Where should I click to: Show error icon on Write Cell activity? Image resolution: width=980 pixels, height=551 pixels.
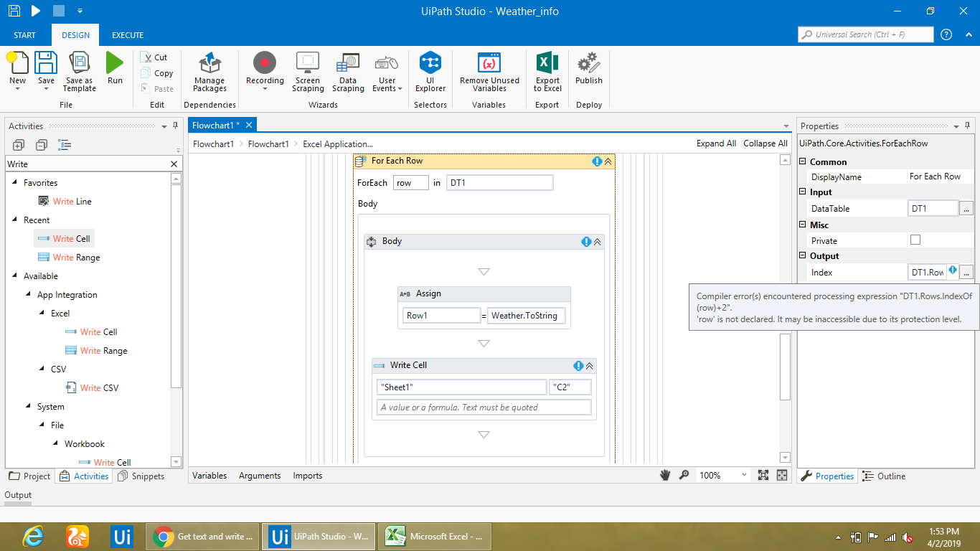(578, 366)
